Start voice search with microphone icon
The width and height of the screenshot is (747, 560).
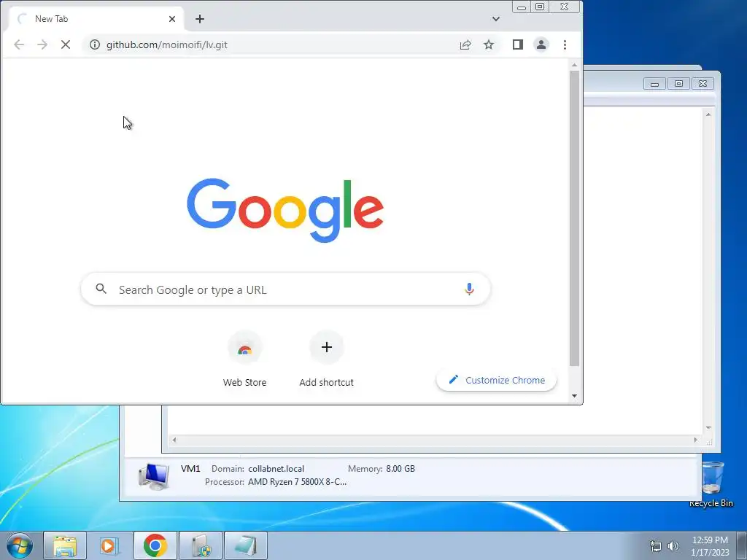[x=469, y=289]
